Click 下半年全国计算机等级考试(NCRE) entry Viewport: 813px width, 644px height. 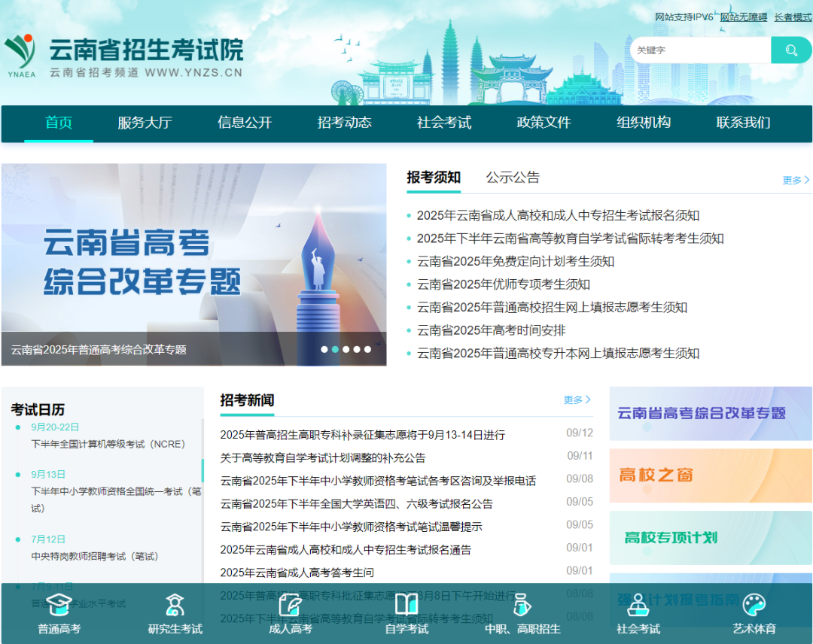pyautogui.click(x=108, y=444)
